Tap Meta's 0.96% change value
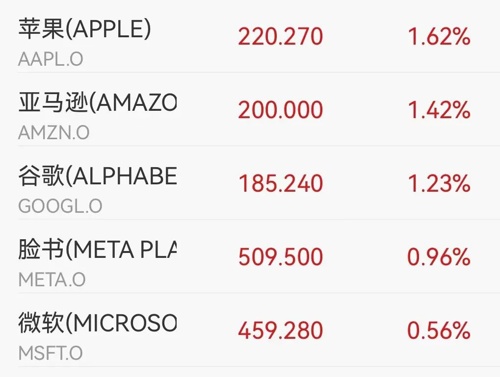The image size is (500, 377). click(x=439, y=257)
